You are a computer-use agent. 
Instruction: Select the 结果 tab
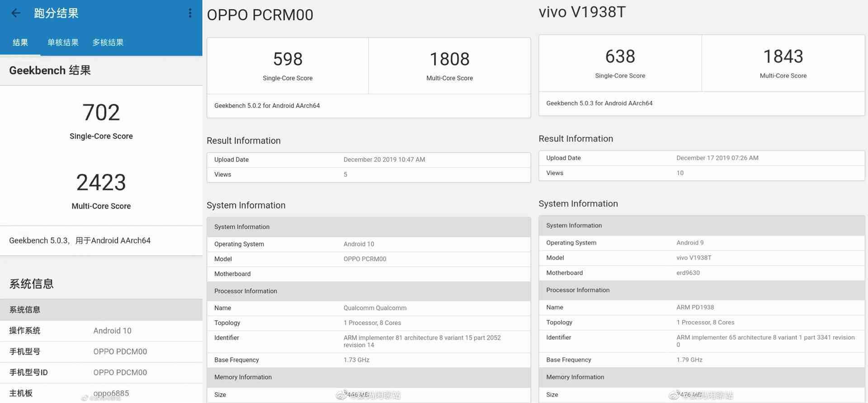point(20,42)
